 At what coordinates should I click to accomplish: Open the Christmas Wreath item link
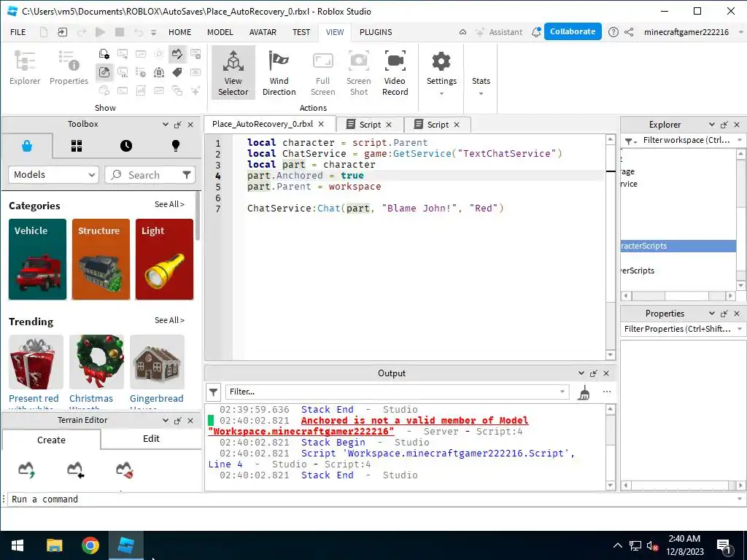point(91,399)
